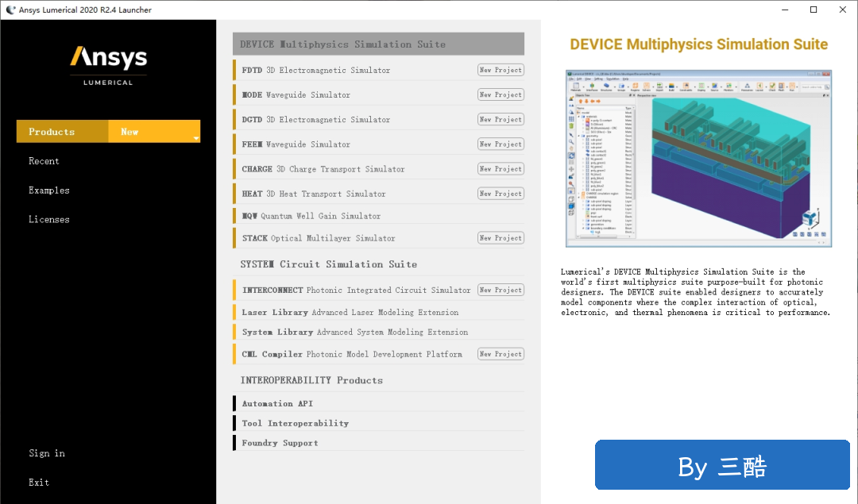Launch a New Project for CHARGE
Viewport: 858px width, 504px height.
500,168
